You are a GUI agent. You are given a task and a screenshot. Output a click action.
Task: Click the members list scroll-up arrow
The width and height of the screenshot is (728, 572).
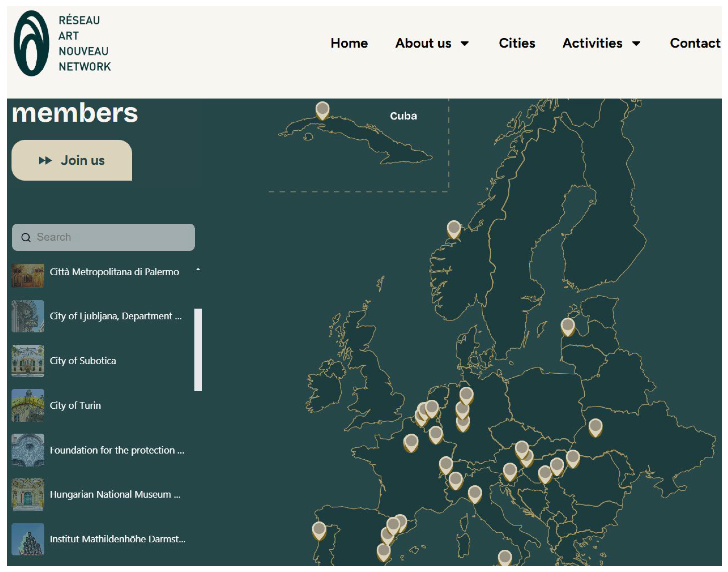(198, 269)
